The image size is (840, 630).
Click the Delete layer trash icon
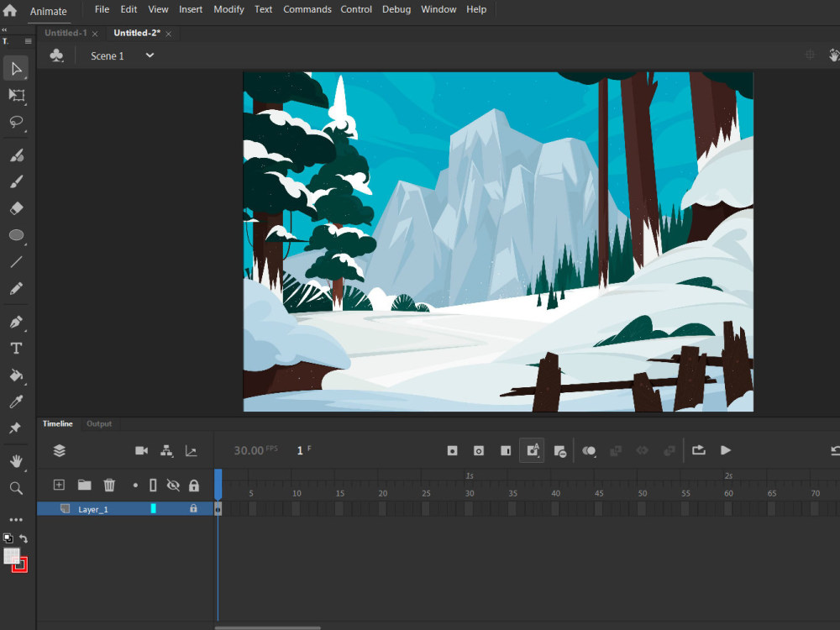pos(109,485)
